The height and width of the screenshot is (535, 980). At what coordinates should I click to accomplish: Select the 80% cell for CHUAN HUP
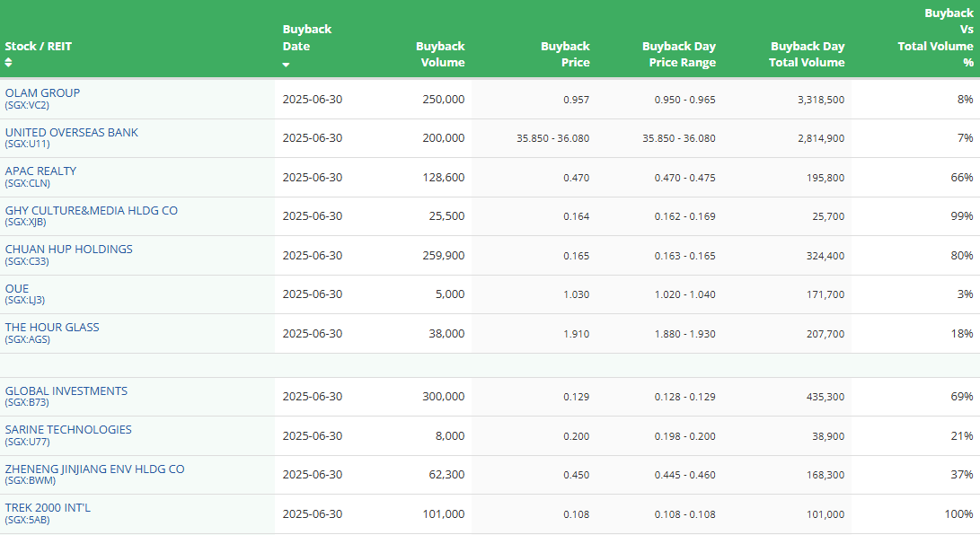[x=962, y=255]
